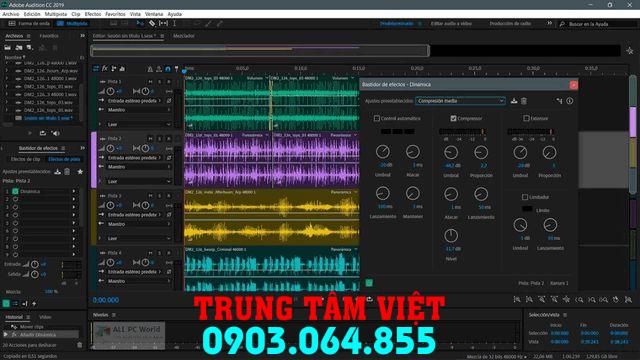Click loop playback icon in Archivos panel
Screen dimensions: 640x360
[x=43, y=133]
